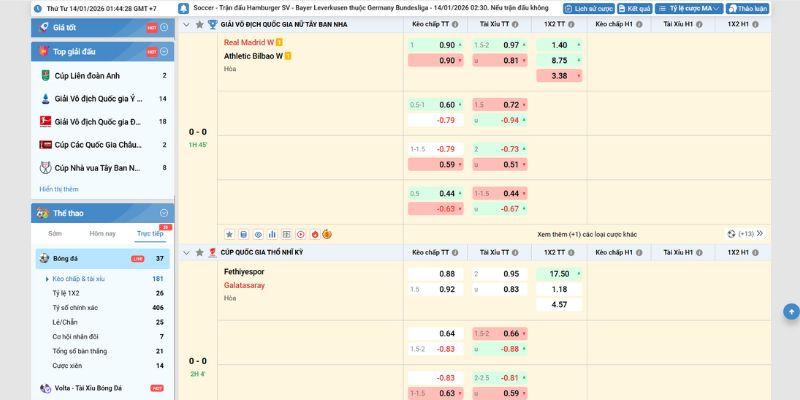Click the Hiển thị thêm link

tap(58, 189)
